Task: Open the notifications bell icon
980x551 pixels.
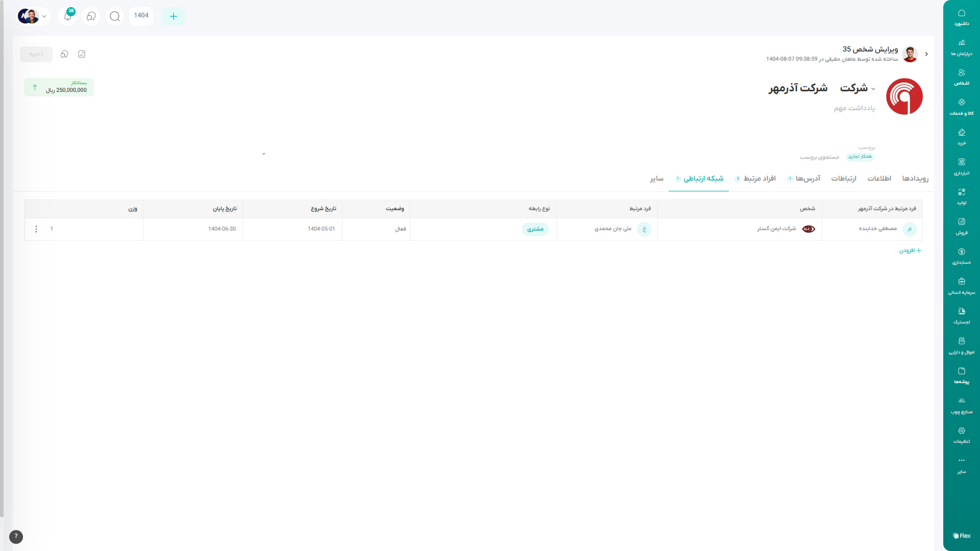Action: 67,16
